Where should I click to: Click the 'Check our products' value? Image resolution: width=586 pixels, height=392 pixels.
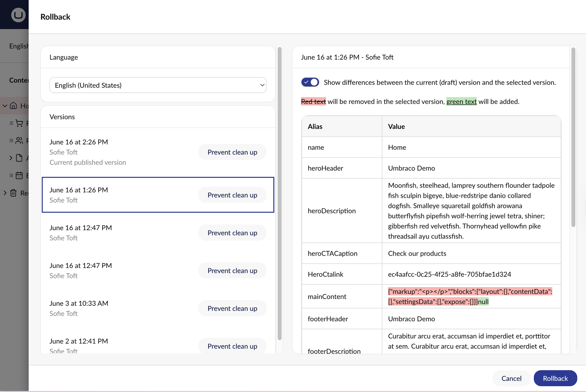(417, 254)
